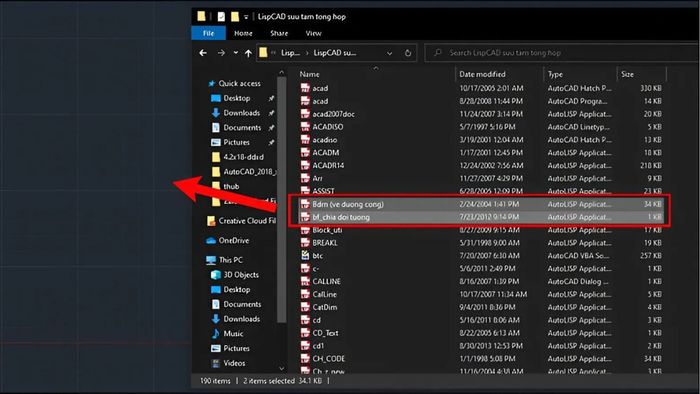Click the Properties icon in title bar
Screen dimensions: 700x394
221,17
